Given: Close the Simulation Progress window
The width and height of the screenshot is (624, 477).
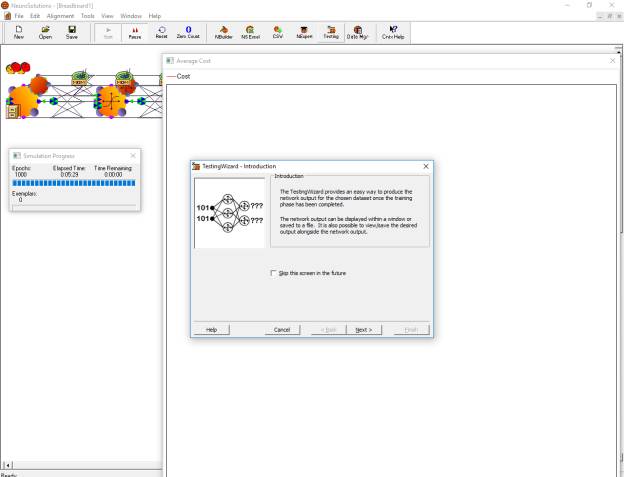Looking at the screenshot, I should [x=134, y=156].
